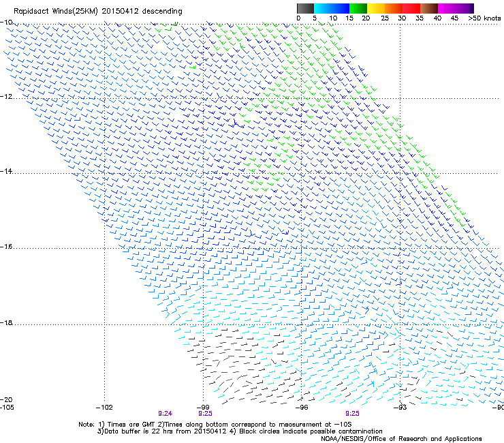Click the note line starting 'Note: 1) Times are GMT'
The height and width of the screenshot is (443, 504).
215,425
